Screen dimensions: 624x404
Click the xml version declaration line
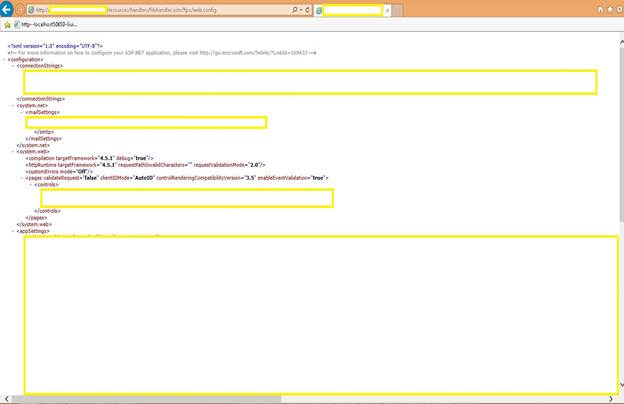click(x=55, y=46)
